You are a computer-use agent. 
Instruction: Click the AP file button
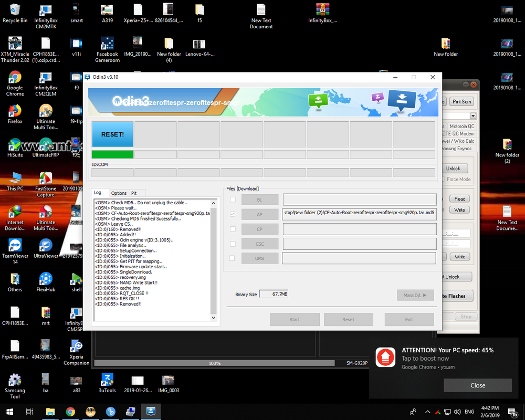coord(260,214)
